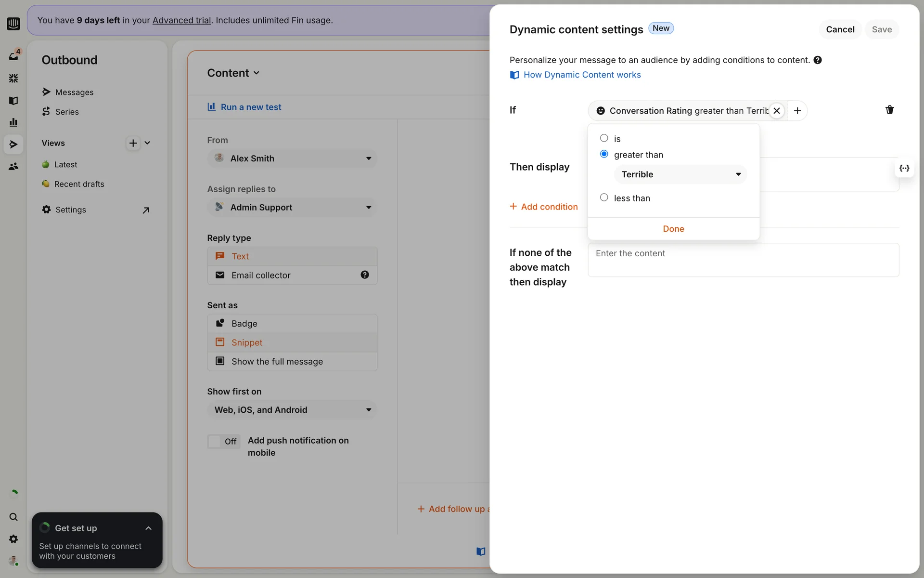Expand the Alex Smith sender dropdown

point(292,158)
